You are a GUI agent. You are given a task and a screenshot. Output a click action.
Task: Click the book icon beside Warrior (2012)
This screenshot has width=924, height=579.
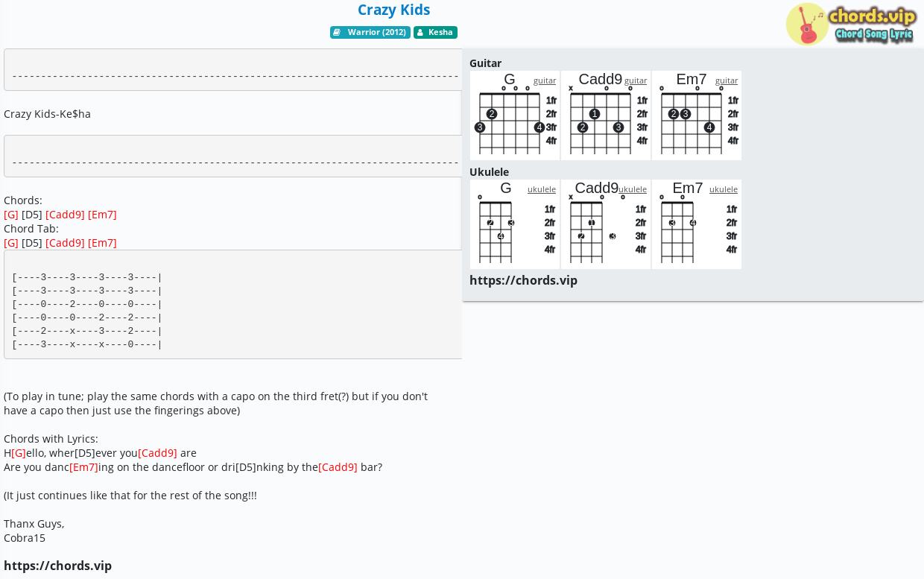337,32
